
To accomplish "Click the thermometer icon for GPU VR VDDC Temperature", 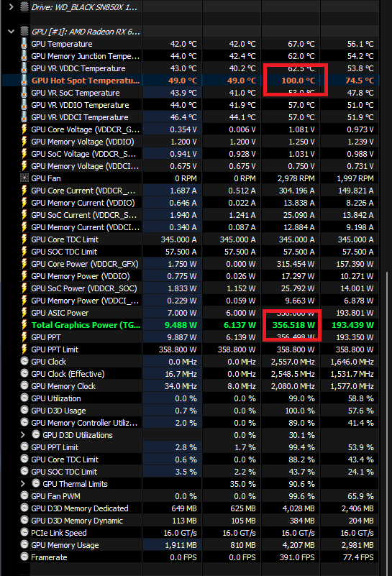I will (24, 68).
